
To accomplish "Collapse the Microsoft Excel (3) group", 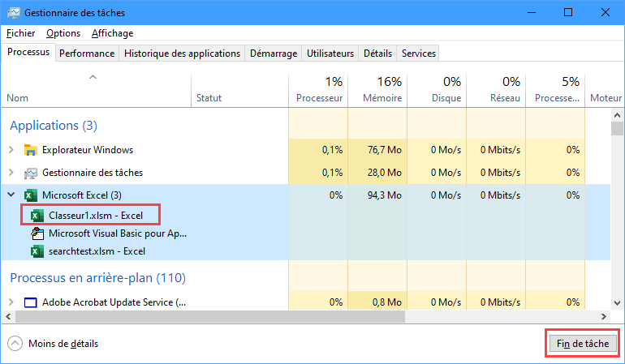I will [x=11, y=195].
